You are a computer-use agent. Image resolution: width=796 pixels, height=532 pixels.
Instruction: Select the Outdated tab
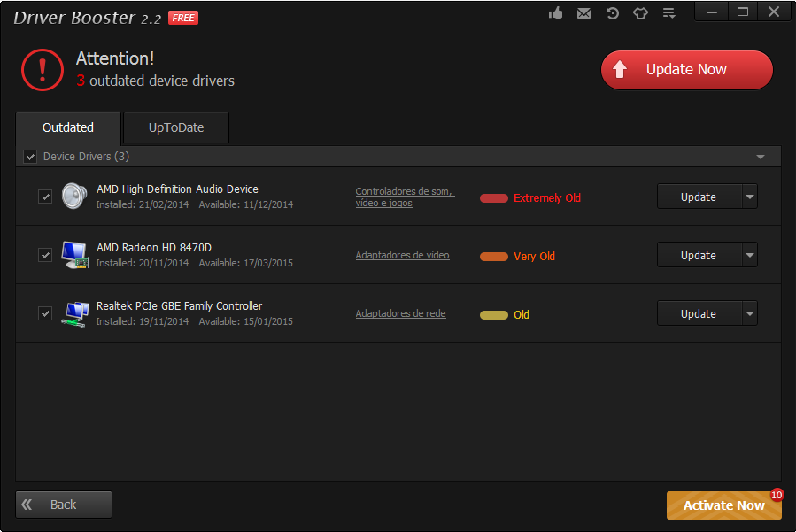tap(68, 128)
